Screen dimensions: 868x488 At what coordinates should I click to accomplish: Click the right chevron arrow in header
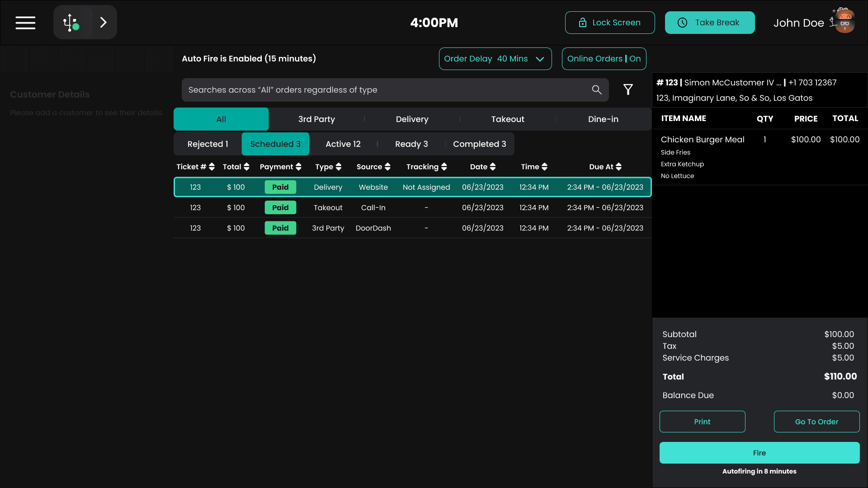(104, 23)
